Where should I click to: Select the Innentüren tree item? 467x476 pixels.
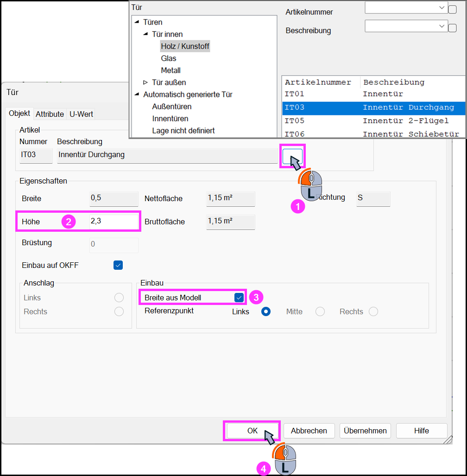pyautogui.click(x=170, y=119)
